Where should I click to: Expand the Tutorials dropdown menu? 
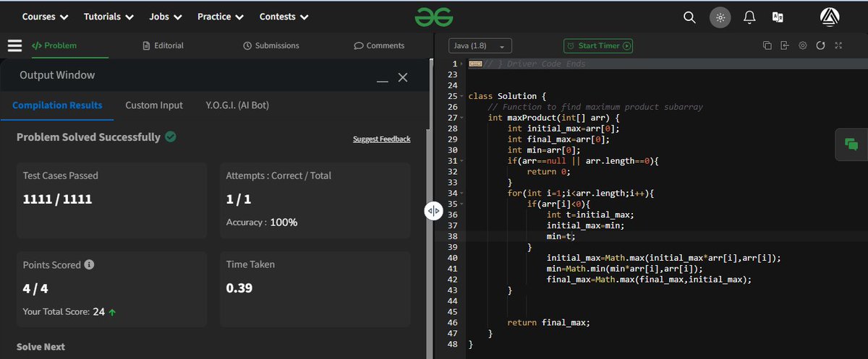point(109,17)
